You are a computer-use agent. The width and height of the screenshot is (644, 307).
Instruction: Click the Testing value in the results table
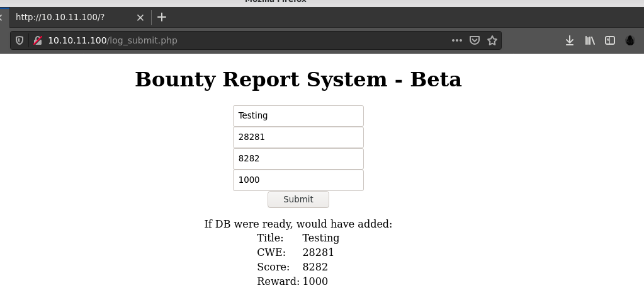pos(320,238)
